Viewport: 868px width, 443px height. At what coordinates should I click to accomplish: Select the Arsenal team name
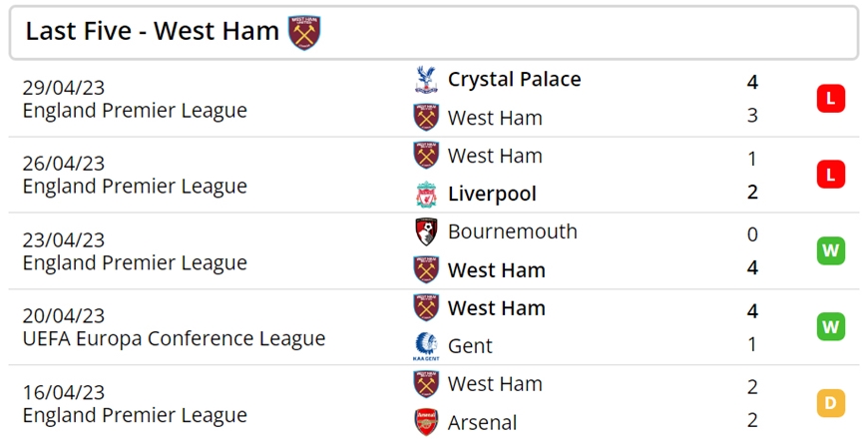point(482,423)
